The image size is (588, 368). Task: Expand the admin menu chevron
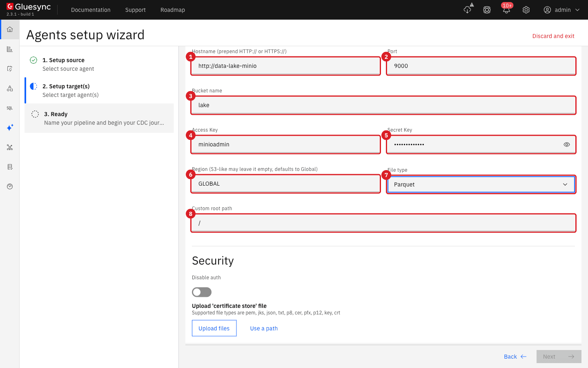tap(577, 10)
